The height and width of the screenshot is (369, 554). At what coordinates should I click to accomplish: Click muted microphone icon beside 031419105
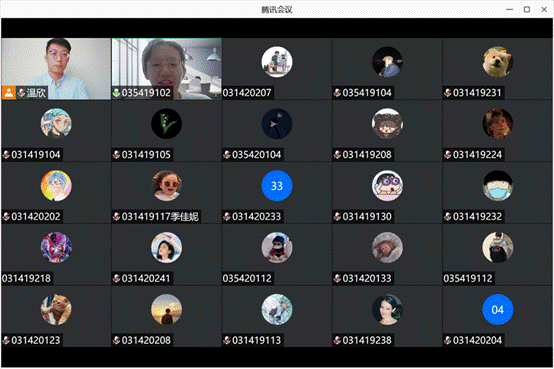117,155
